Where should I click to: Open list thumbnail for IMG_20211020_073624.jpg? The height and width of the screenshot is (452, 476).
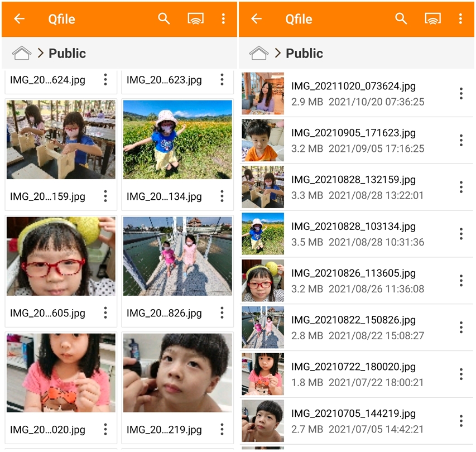tap(263, 94)
